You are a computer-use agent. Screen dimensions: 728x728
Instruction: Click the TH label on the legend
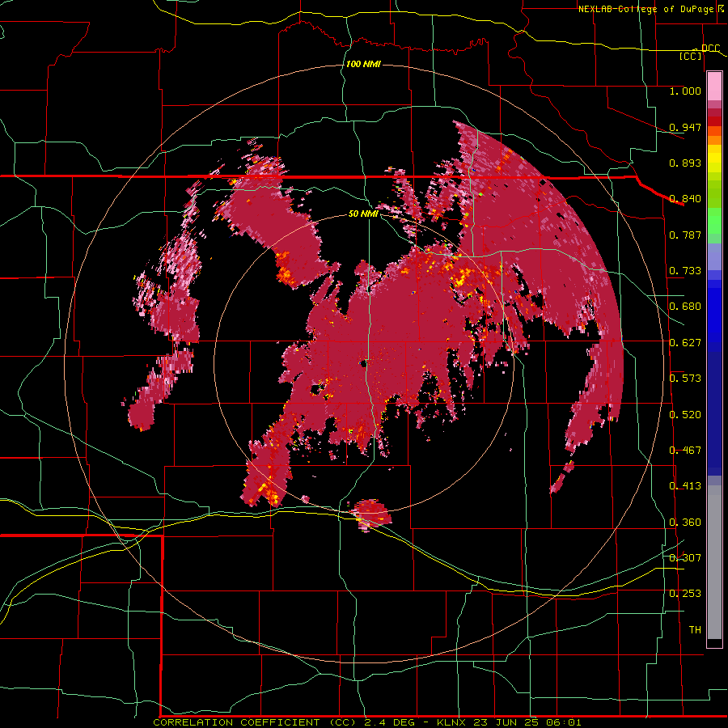[695, 630]
